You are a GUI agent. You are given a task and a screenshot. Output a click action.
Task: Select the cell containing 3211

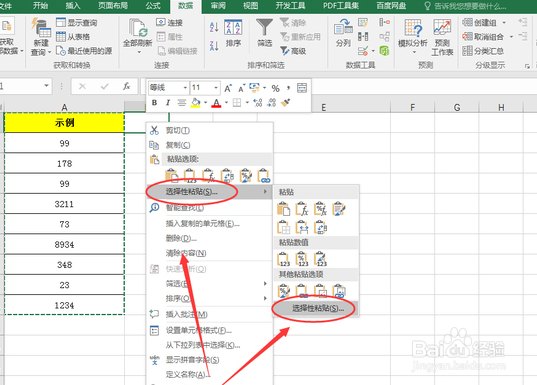[64, 204]
